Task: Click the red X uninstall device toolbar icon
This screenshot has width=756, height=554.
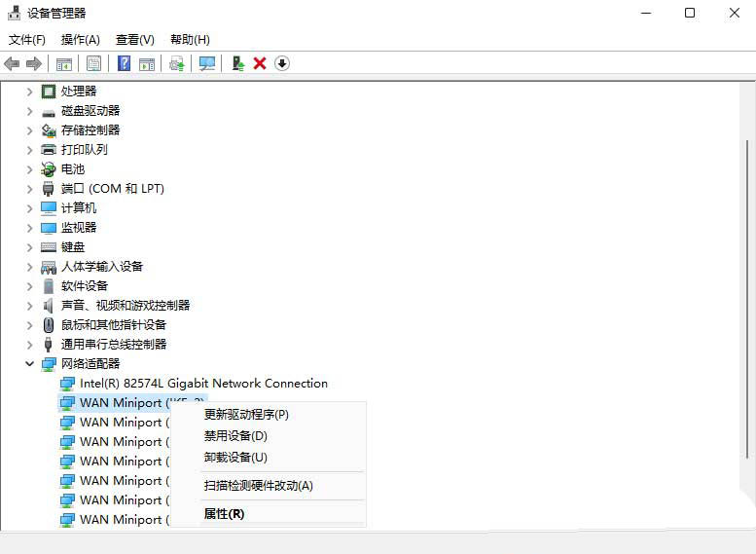Action: click(260, 63)
